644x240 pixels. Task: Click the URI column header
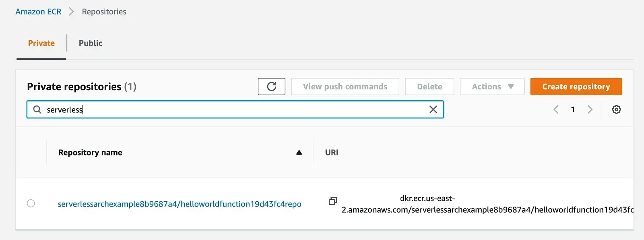pyautogui.click(x=332, y=153)
